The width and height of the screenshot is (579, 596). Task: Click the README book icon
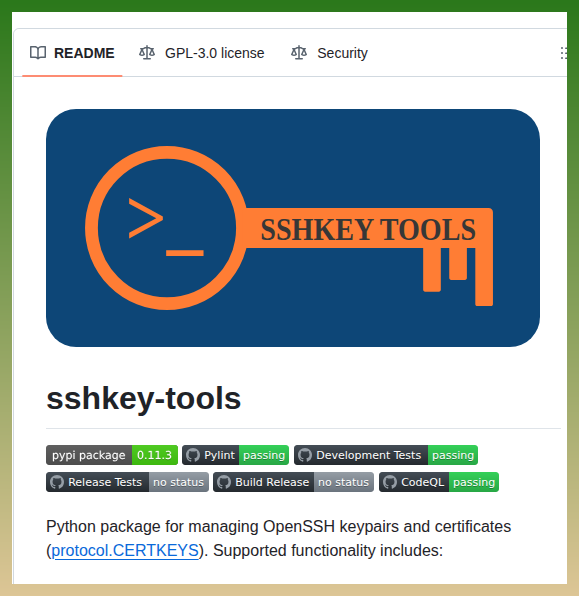pyautogui.click(x=38, y=53)
